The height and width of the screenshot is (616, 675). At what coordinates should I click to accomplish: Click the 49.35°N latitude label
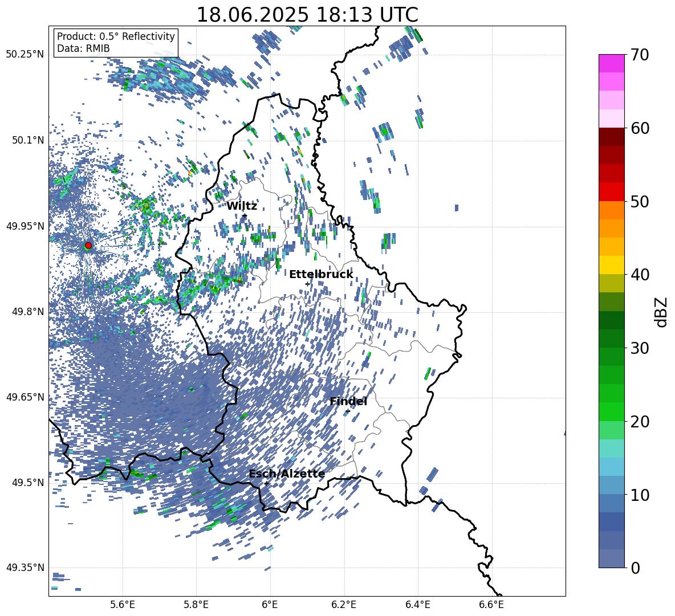[x=25, y=568]
